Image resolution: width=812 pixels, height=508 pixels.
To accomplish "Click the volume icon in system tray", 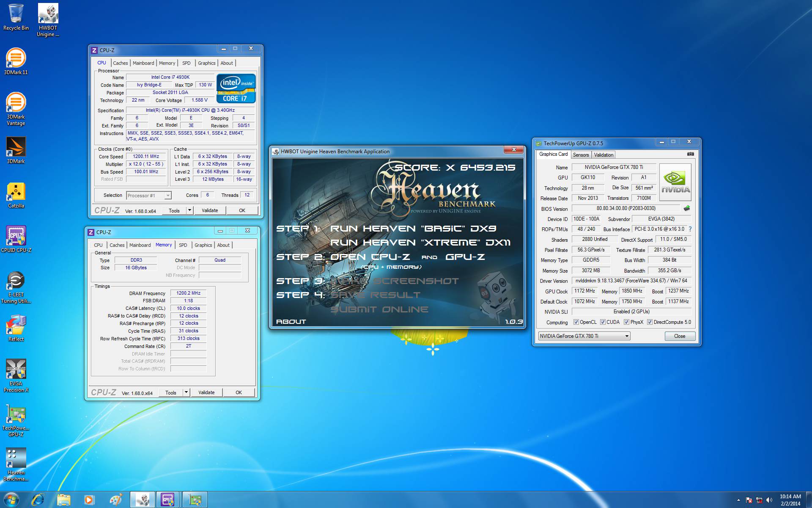I will [x=769, y=500].
